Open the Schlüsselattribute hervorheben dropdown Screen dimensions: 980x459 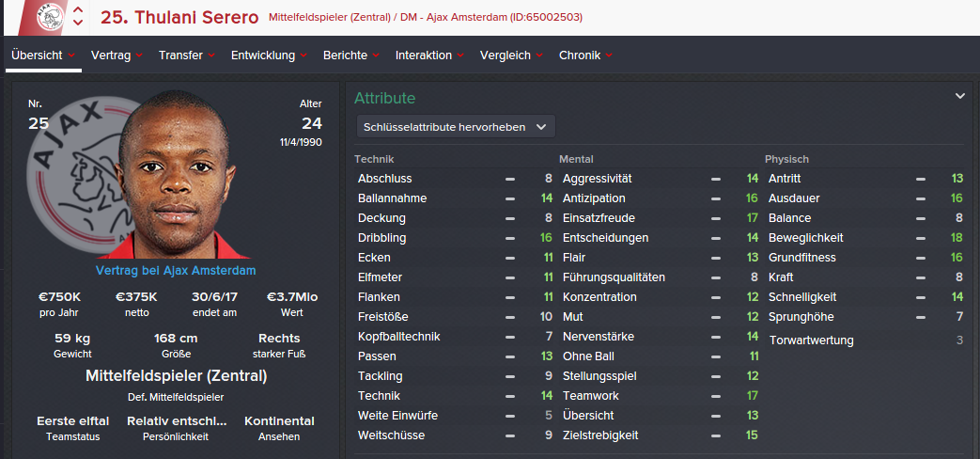tap(456, 126)
